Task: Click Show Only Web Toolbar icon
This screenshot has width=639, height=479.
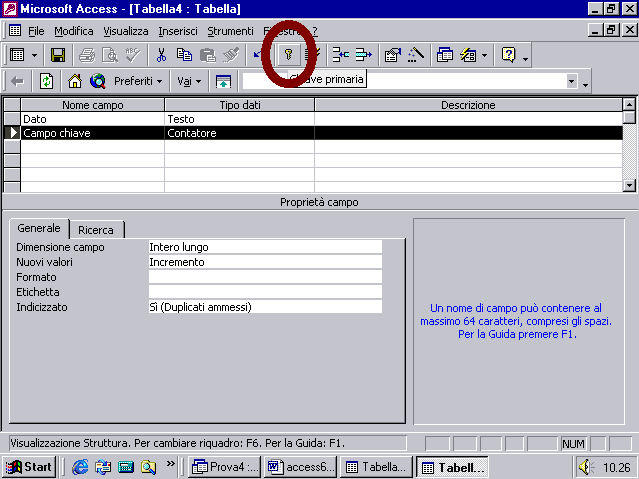Action: tap(223, 81)
